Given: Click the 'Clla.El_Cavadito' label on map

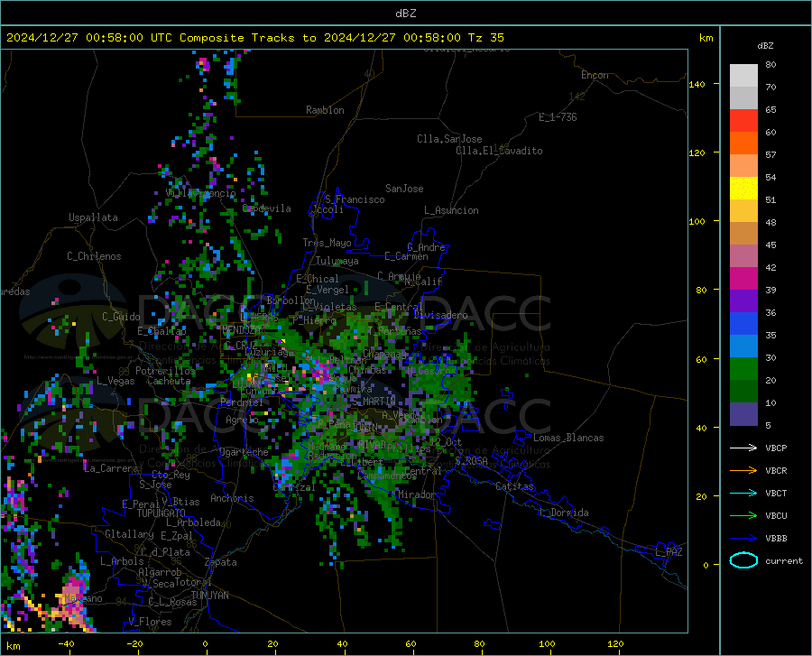Looking at the screenshot, I should tap(499, 151).
